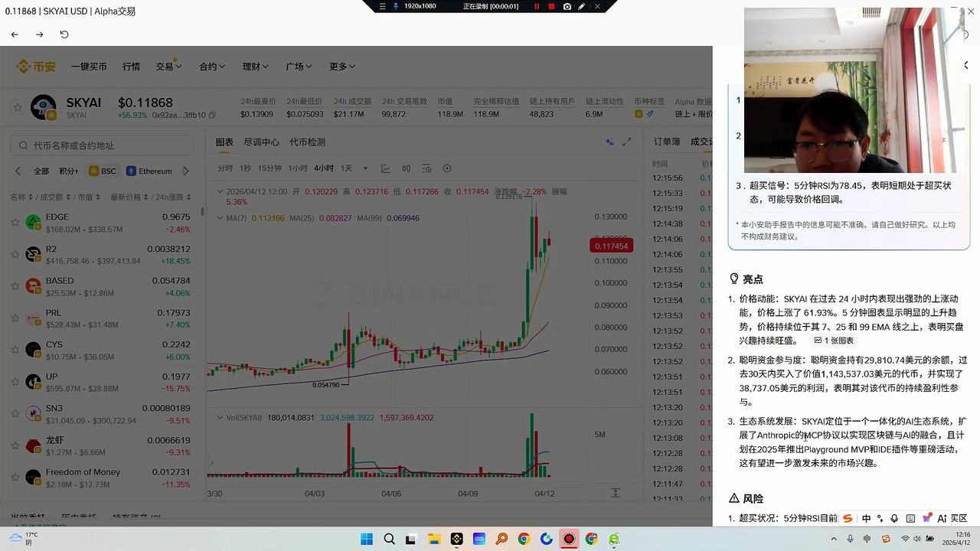Image resolution: width=980 pixels, height=551 pixels.
Task: Pause the screen recording
Action: tap(537, 6)
